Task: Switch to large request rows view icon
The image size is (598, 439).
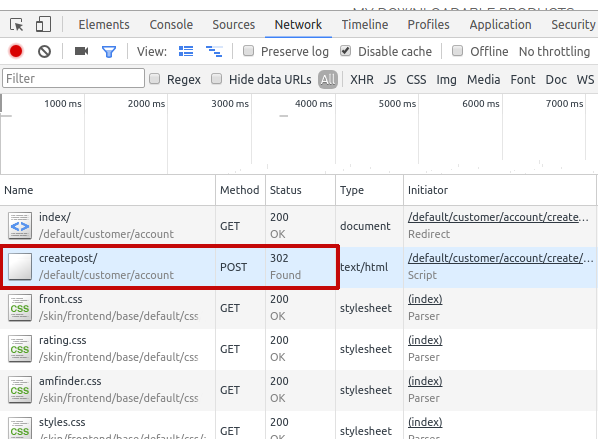Action: 186,51
